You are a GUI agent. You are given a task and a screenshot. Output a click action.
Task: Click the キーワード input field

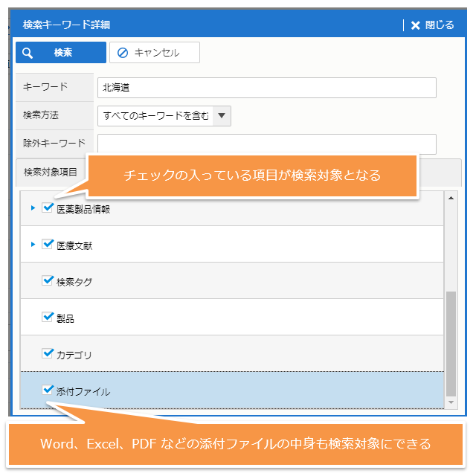[266, 88]
